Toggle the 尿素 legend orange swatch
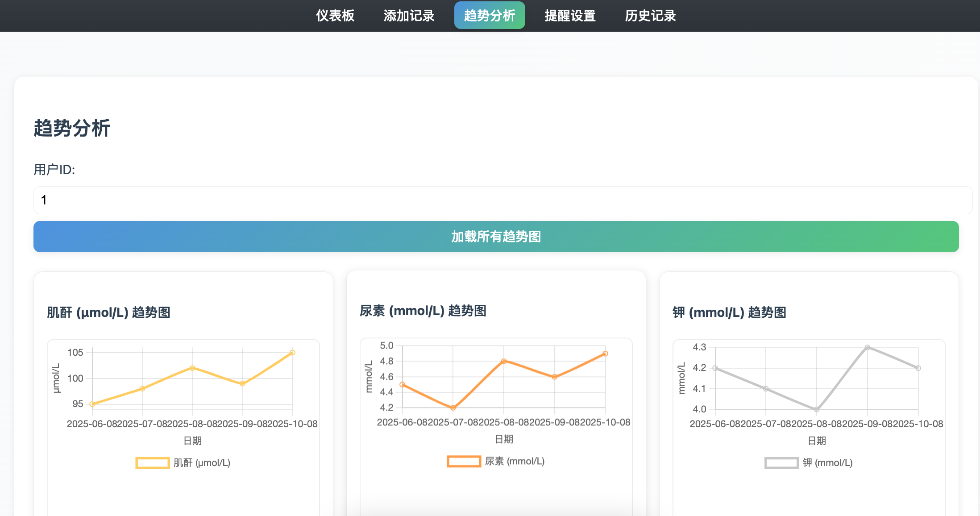The image size is (980, 516). [464, 461]
